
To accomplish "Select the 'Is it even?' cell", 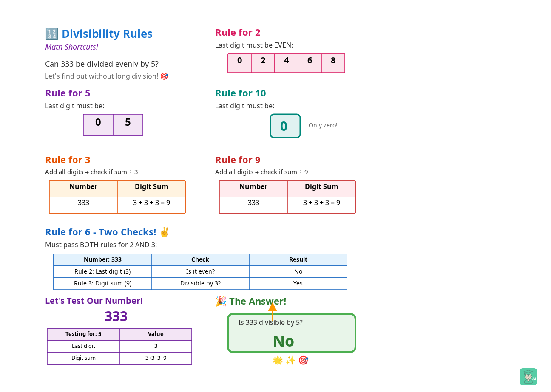I will (x=200, y=272).
